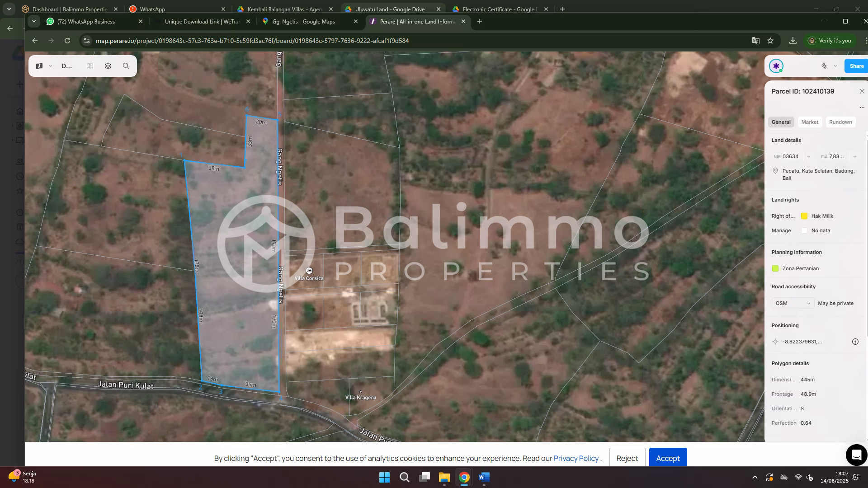The width and height of the screenshot is (868, 488).
Task: Accept the analytics cookies
Action: pyautogui.click(x=667, y=458)
